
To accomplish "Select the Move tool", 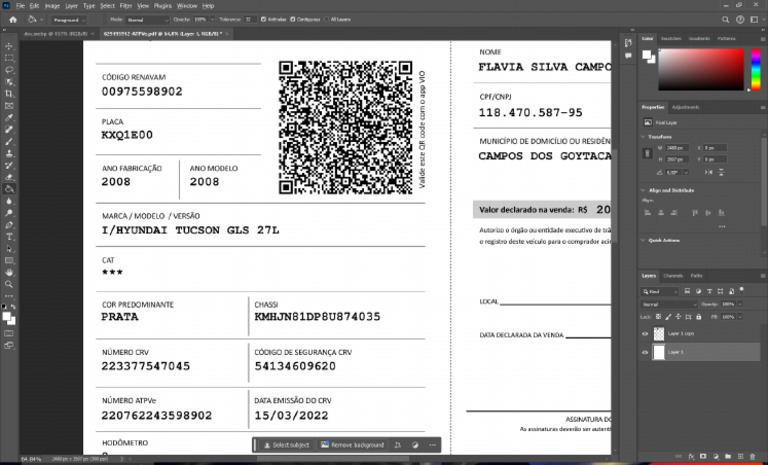I will point(9,46).
